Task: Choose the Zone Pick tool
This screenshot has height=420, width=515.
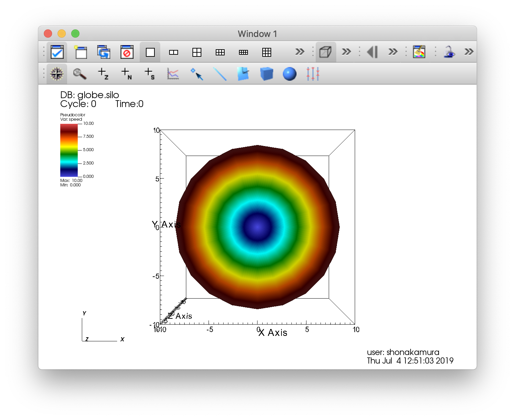Action: point(103,74)
